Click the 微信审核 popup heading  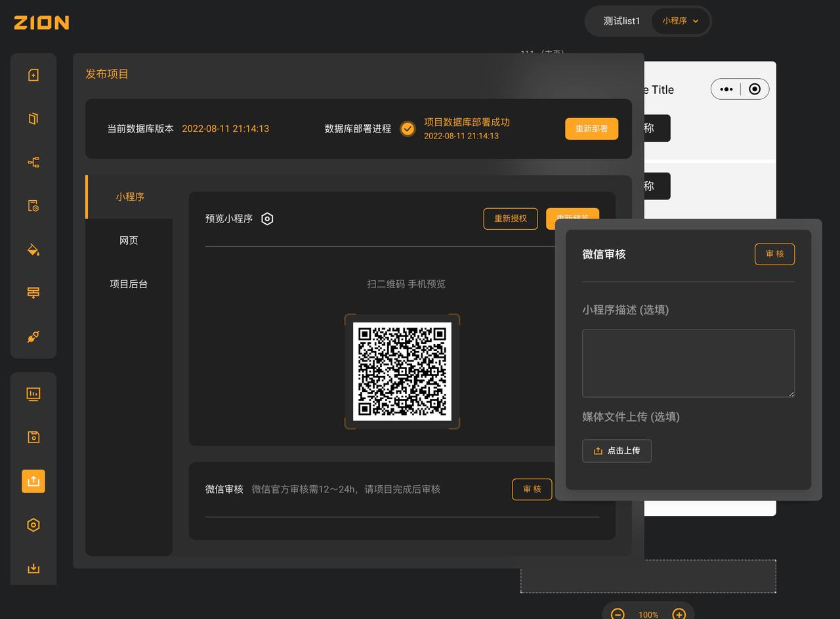(x=604, y=254)
